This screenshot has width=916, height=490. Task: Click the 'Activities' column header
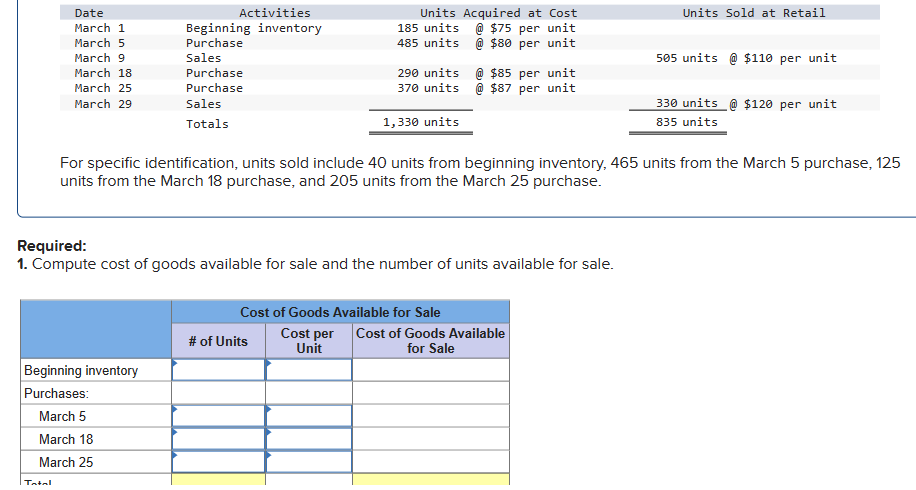[275, 12]
